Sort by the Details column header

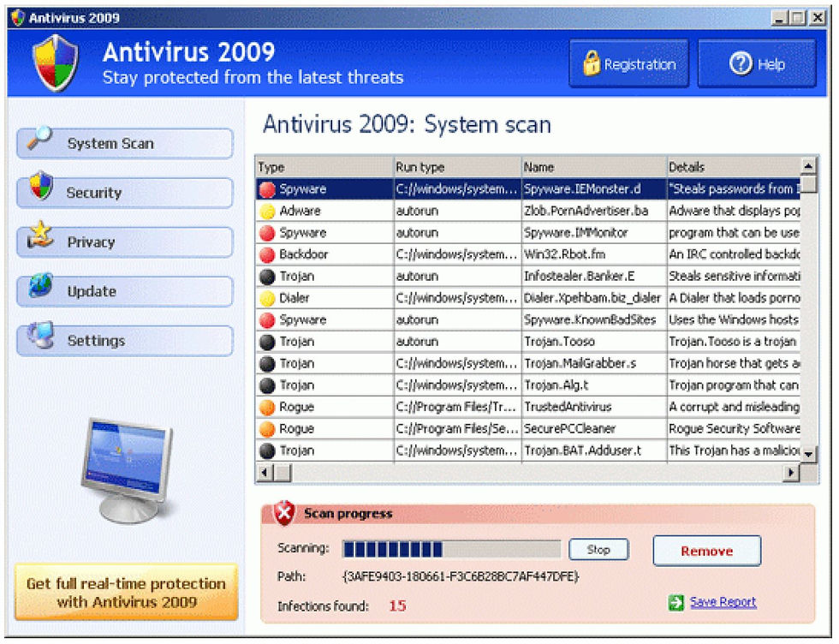click(x=734, y=167)
